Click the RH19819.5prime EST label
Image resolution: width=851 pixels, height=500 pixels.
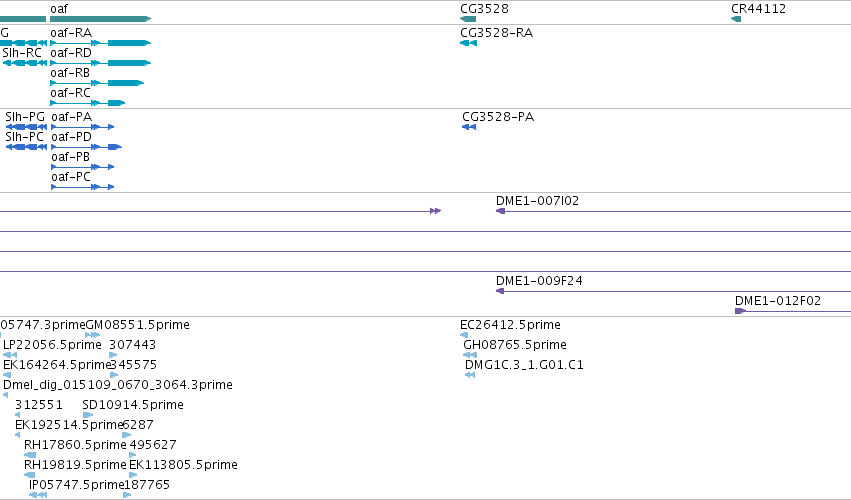coord(75,465)
